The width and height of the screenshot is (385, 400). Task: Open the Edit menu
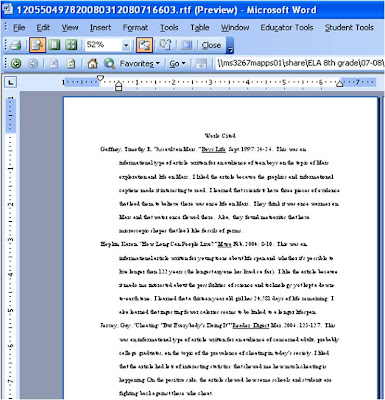coord(43,28)
